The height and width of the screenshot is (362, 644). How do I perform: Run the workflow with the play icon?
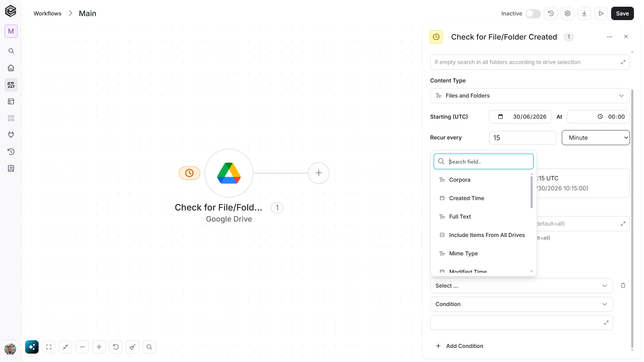[601, 13]
